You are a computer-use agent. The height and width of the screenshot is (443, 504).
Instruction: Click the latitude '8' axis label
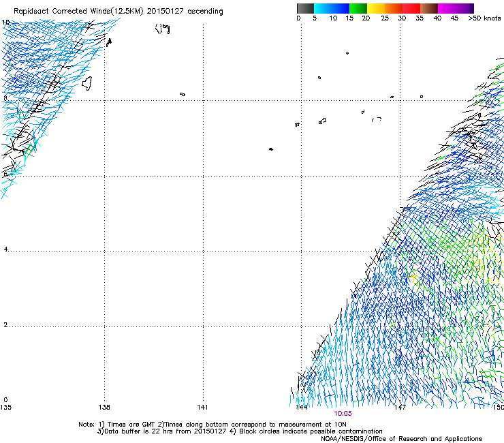pos(5,98)
